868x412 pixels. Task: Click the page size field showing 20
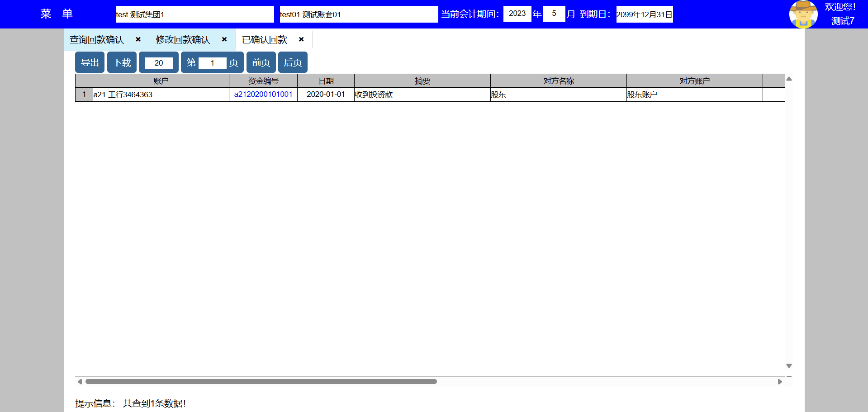pos(158,63)
